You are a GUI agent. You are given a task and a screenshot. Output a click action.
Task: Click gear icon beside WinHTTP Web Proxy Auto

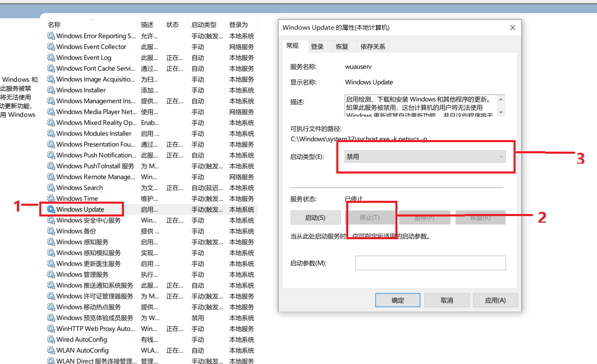coord(51,328)
